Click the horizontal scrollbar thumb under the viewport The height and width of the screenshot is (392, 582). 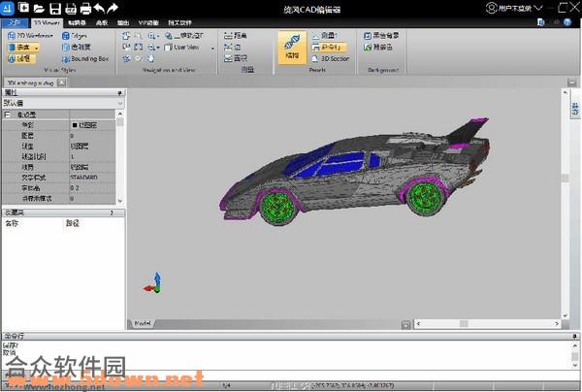[x=464, y=324]
